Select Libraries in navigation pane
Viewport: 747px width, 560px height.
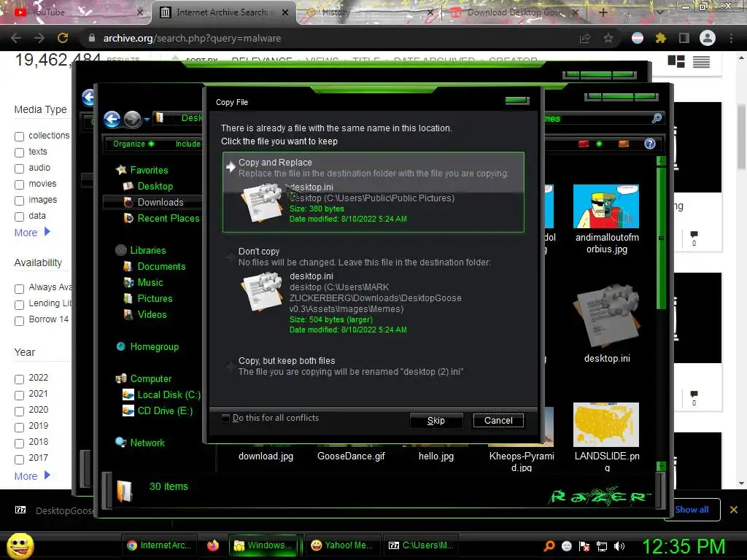148,251
